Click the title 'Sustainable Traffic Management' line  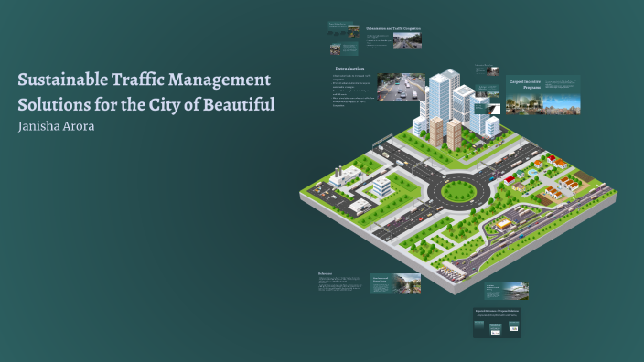coord(145,80)
